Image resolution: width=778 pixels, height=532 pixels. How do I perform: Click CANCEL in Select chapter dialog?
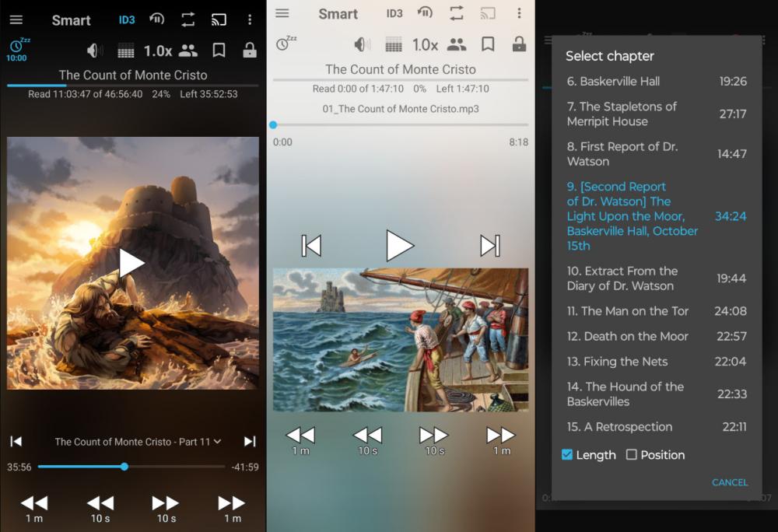pyautogui.click(x=730, y=482)
